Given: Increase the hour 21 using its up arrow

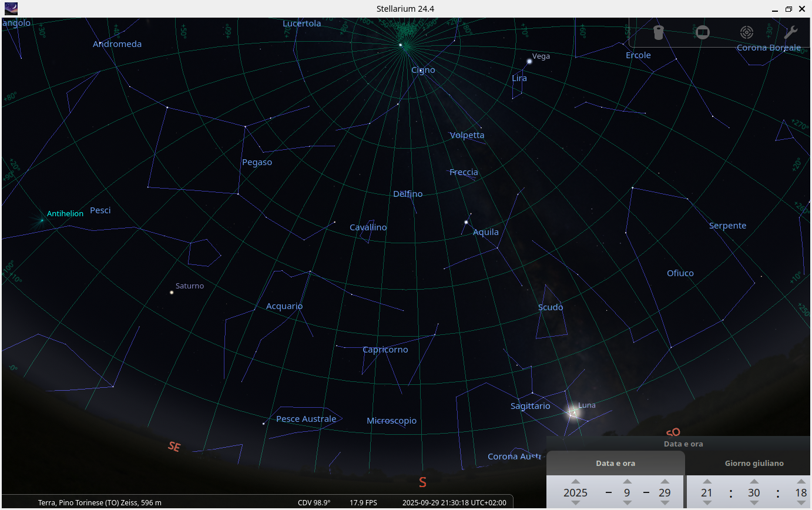Looking at the screenshot, I should click(707, 481).
